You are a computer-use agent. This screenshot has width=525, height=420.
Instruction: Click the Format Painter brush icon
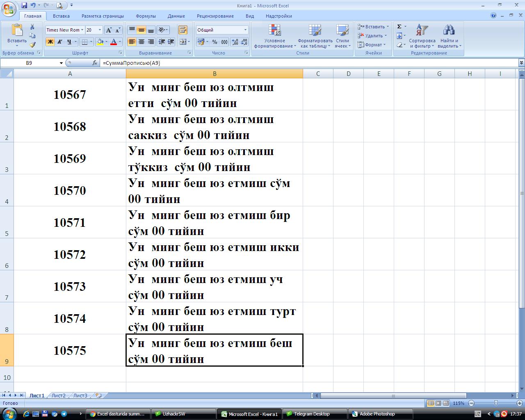[x=32, y=45]
